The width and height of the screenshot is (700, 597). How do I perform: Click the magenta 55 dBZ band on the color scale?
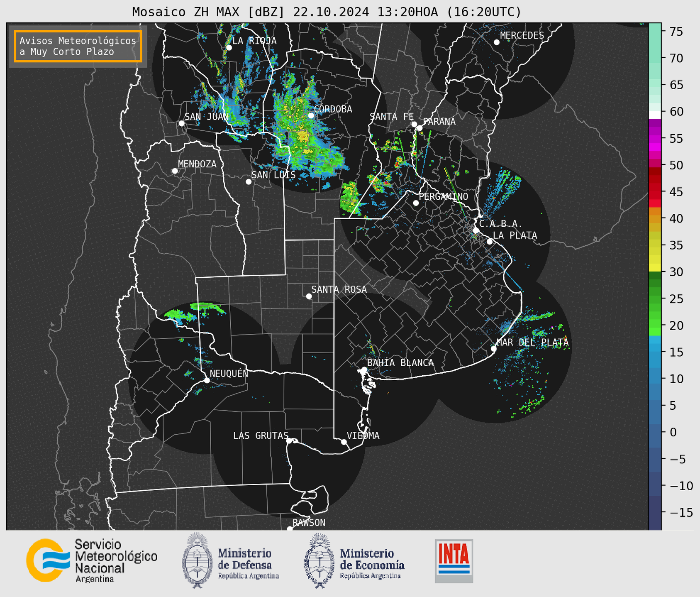pyautogui.click(x=655, y=138)
